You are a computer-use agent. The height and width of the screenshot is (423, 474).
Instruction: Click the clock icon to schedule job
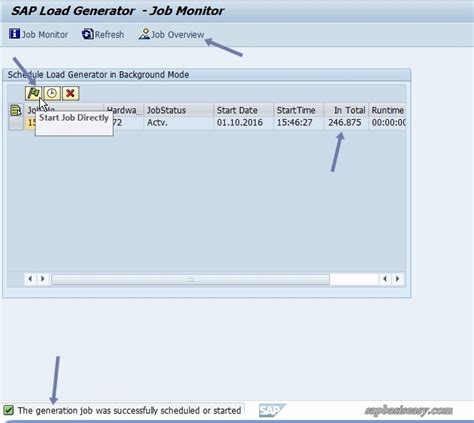52,93
